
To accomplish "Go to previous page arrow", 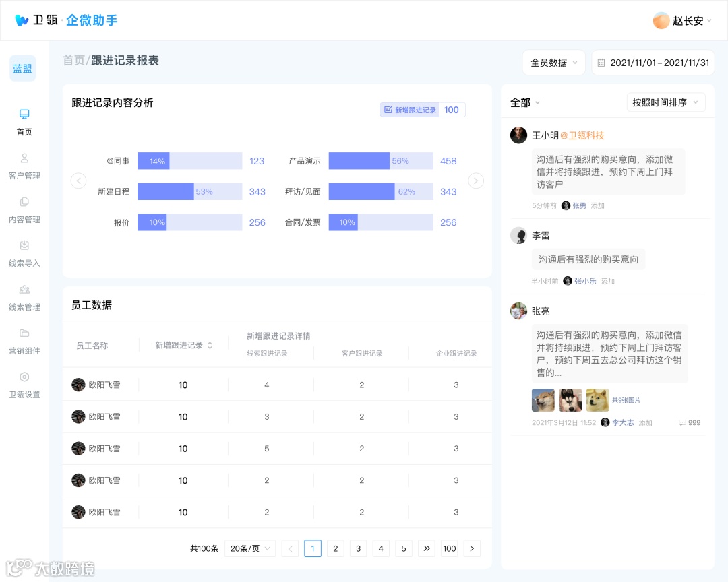I will click(x=290, y=548).
